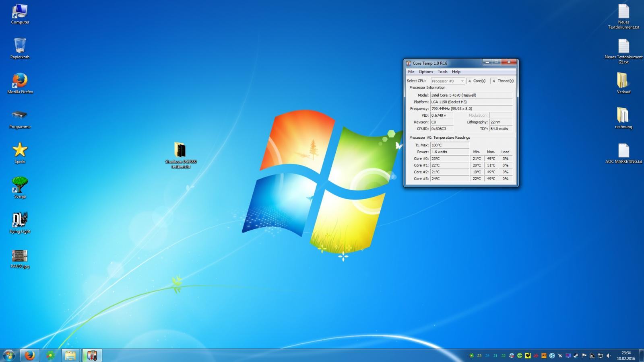Open the Action Center flag tray icon
The height and width of the screenshot is (362, 644).
tap(584, 356)
